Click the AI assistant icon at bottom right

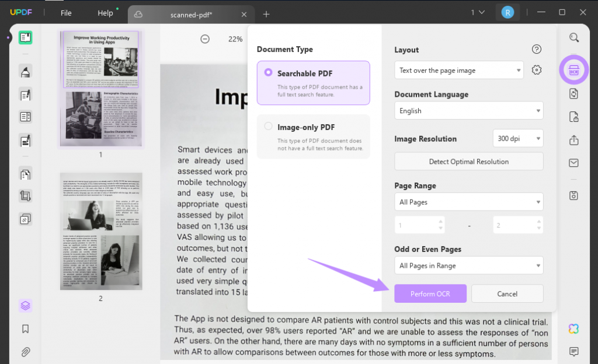[x=574, y=330]
